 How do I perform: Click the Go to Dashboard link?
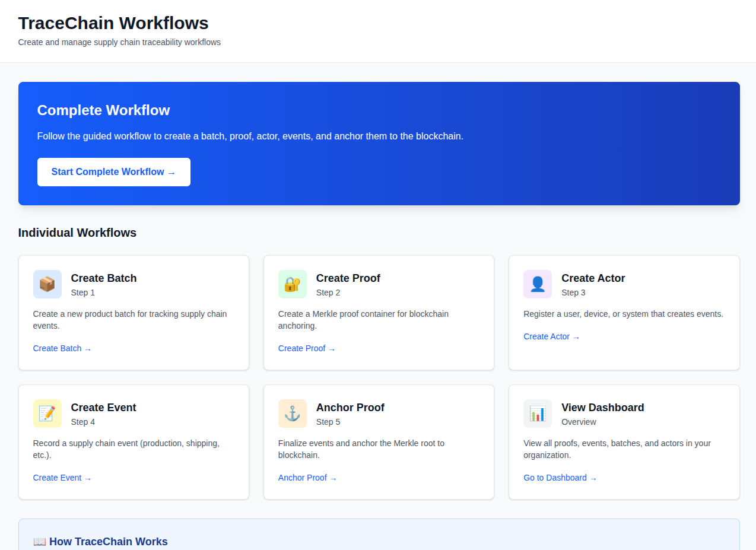(x=560, y=478)
